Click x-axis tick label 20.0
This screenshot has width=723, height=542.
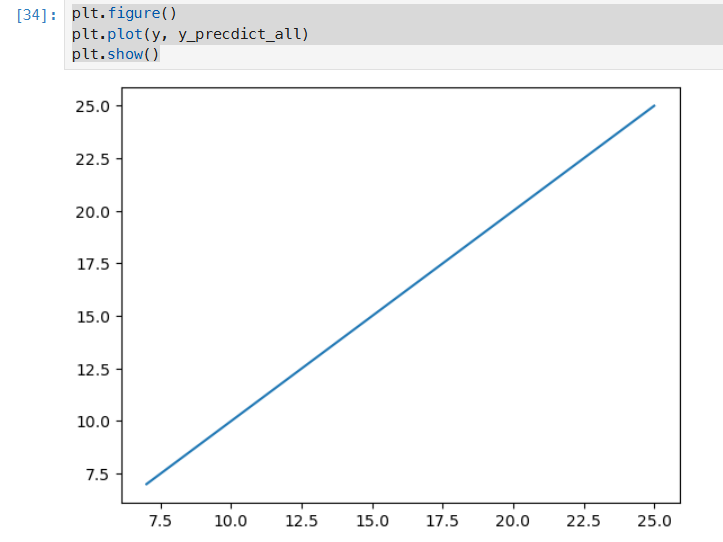[x=513, y=521]
